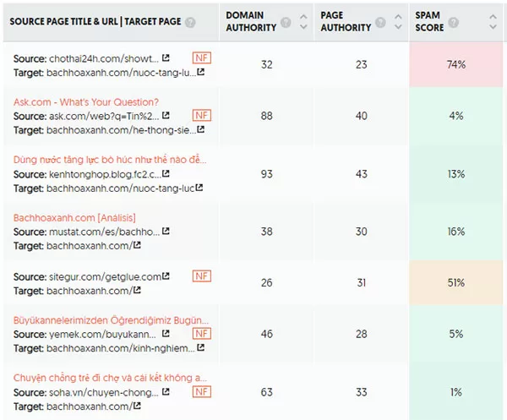507x420 pixels.
Task: Click NF badge in soha.vn row
Action: point(202,391)
